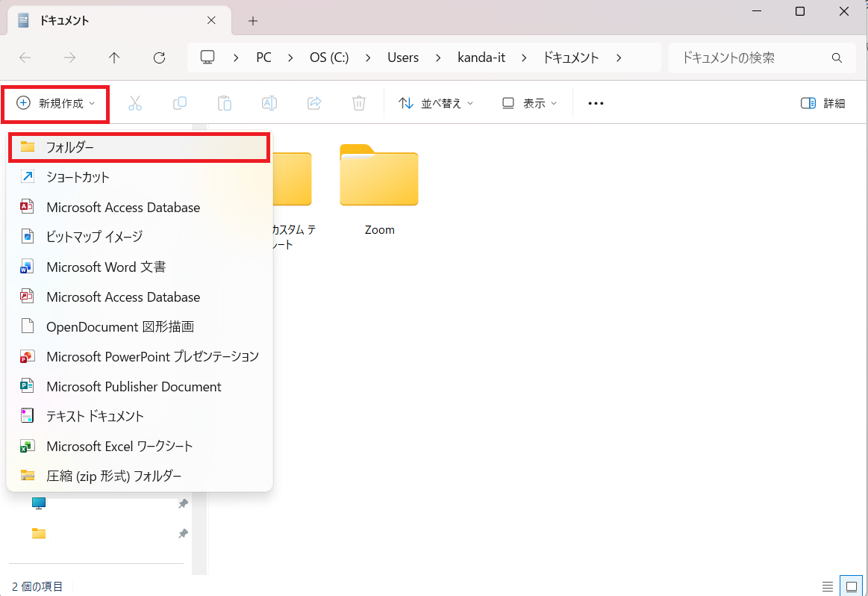
Task: Toggle the 詳細 details pane
Action: 822,103
